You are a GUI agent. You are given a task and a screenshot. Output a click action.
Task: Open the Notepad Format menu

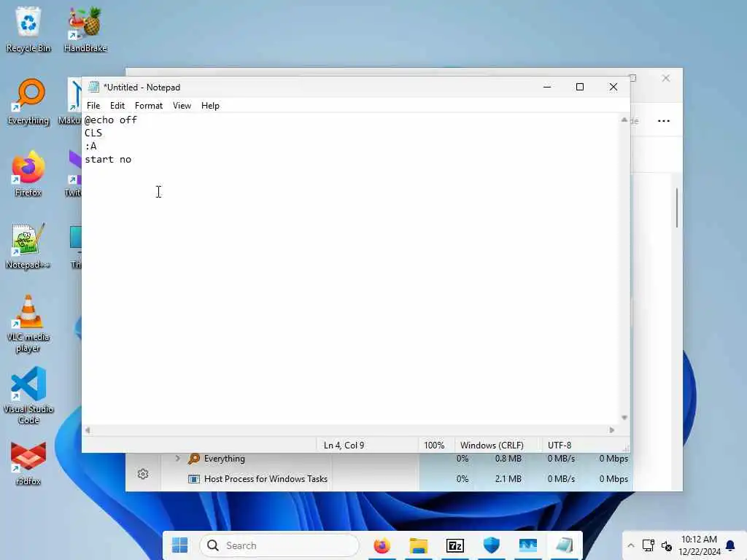149,106
